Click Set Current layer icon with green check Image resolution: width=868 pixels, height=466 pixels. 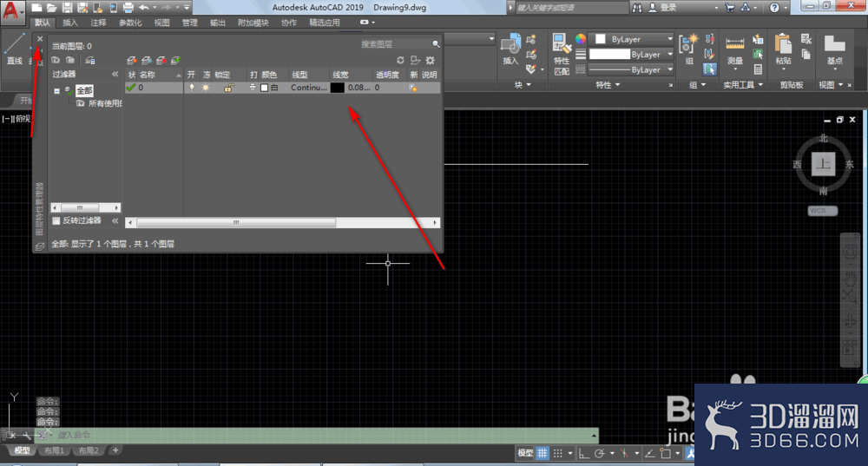coord(176,61)
